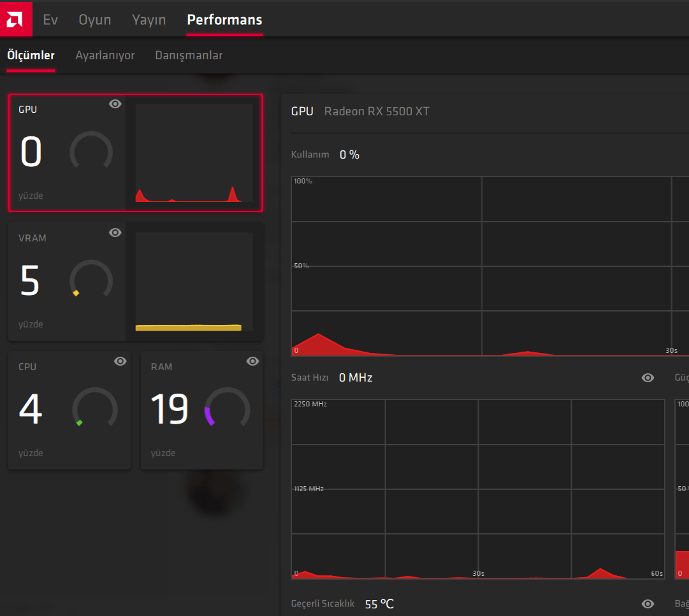Select the RAM metric card
This screenshot has width=689, height=616.
click(x=201, y=410)
